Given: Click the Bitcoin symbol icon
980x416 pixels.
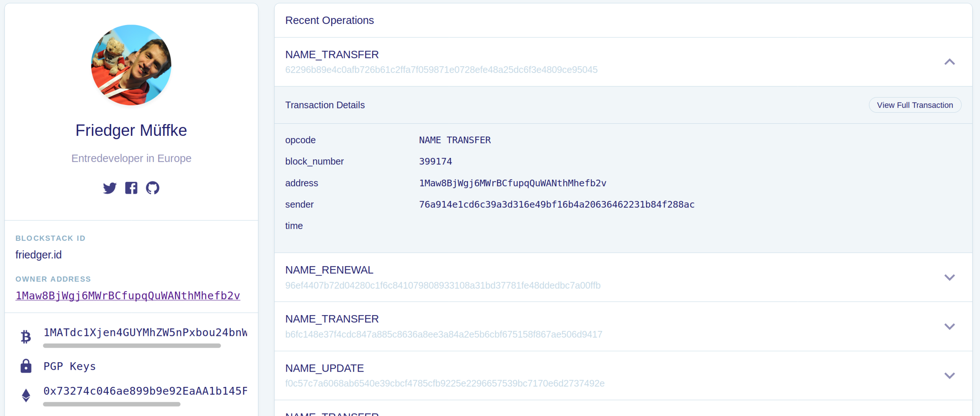Looking at the screenshot, I should (26, 337).
